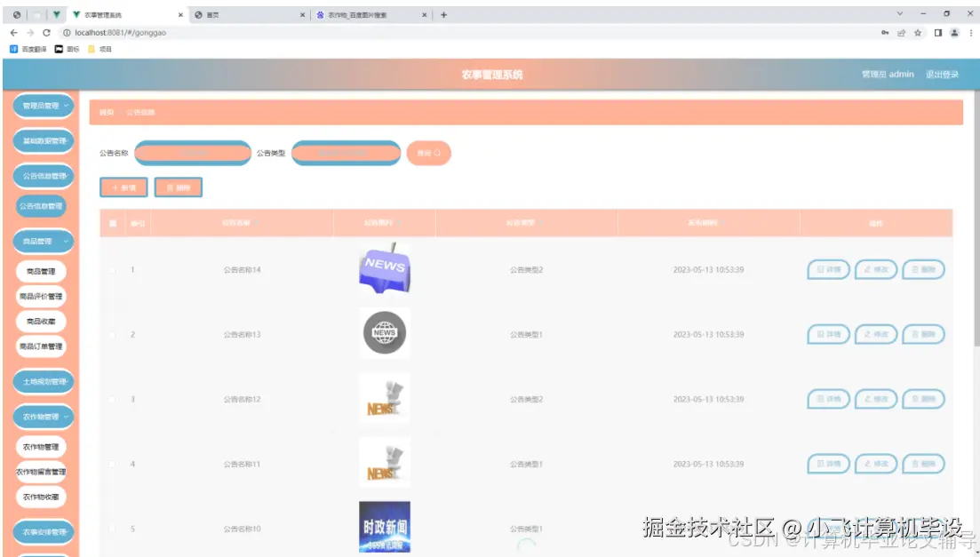Click the browser forward arrow
Image resolution: width=980 pixels, height=557 pixels.
coord(30,33)
